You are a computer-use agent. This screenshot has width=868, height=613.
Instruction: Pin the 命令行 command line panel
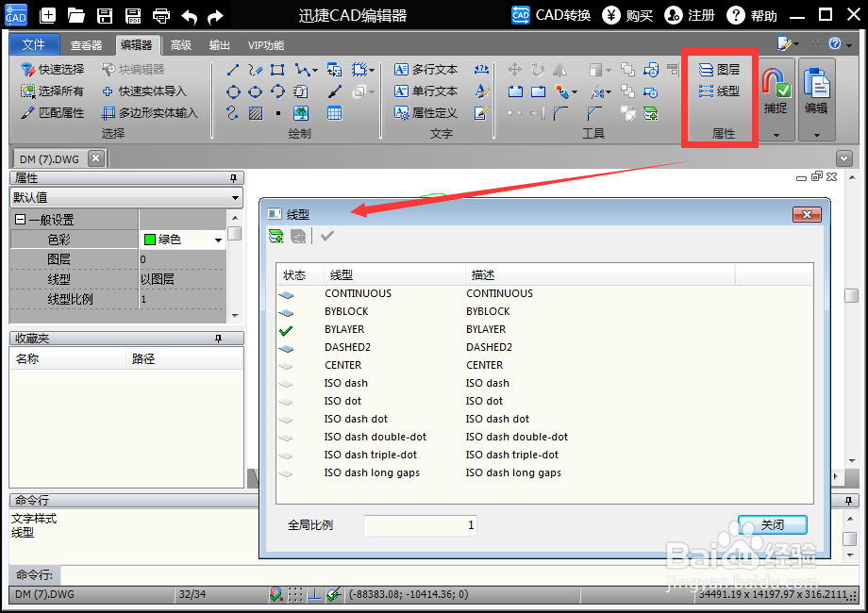click(848, 501)
